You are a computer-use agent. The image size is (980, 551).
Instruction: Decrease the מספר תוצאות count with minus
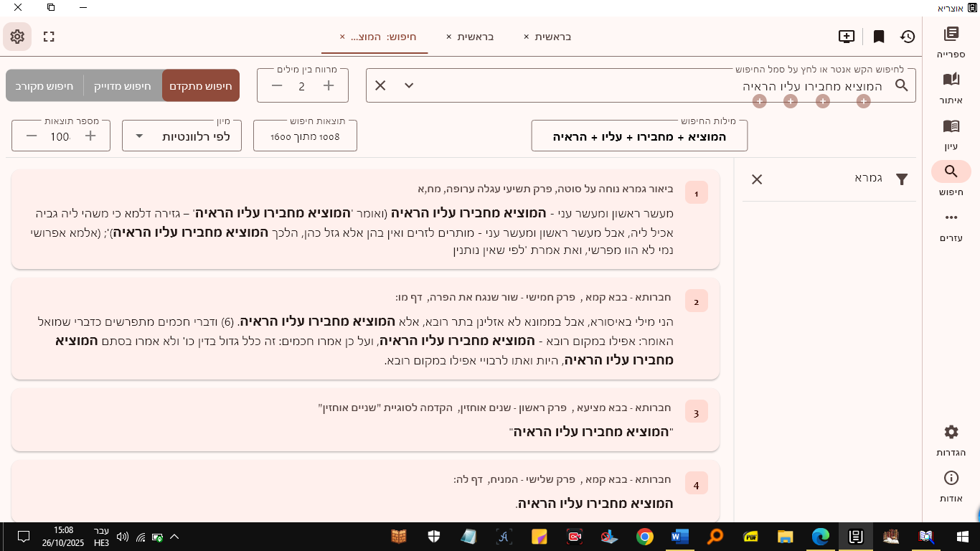point(32,136)
